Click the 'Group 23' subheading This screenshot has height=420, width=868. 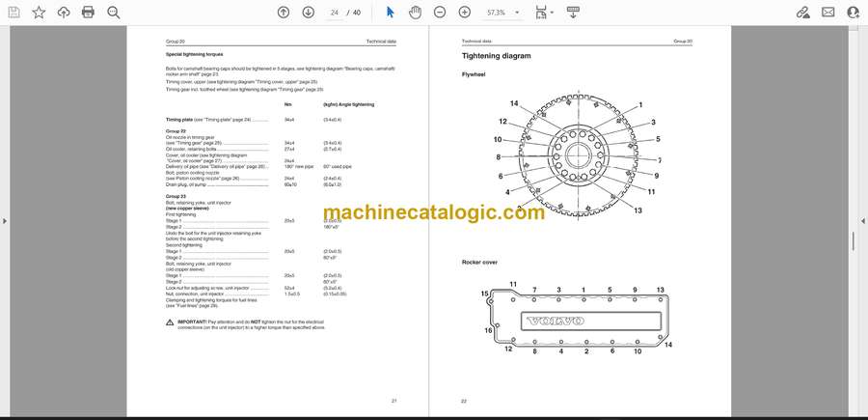176,197
